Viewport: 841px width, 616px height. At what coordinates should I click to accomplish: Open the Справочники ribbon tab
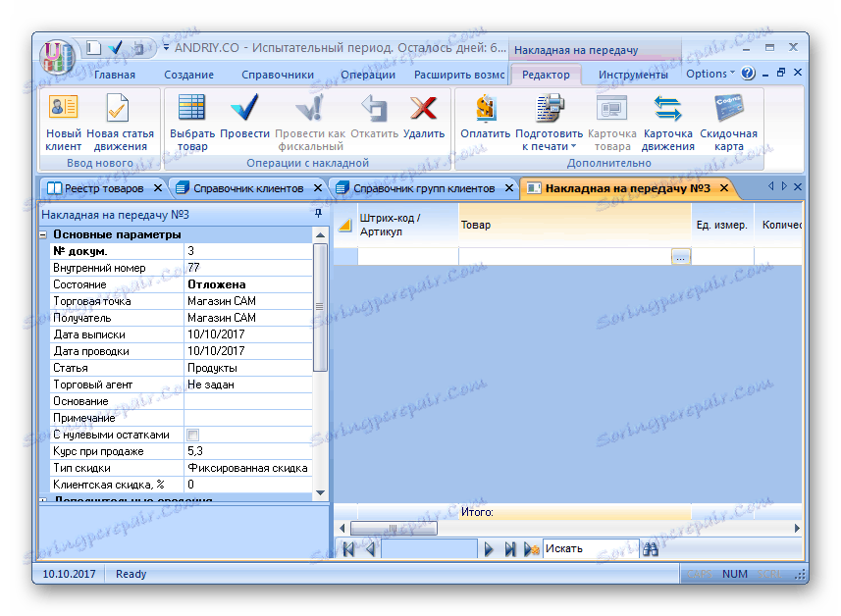pos(278,75)
